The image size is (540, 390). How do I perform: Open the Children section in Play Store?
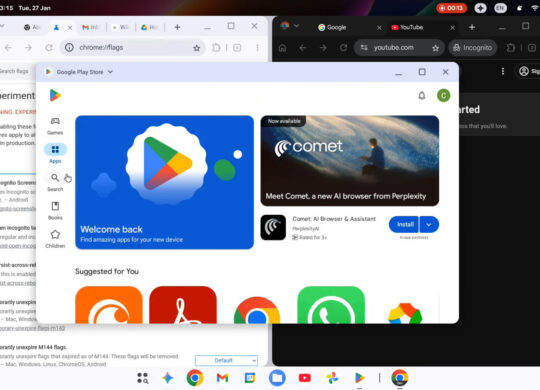[x=55, y=239]
